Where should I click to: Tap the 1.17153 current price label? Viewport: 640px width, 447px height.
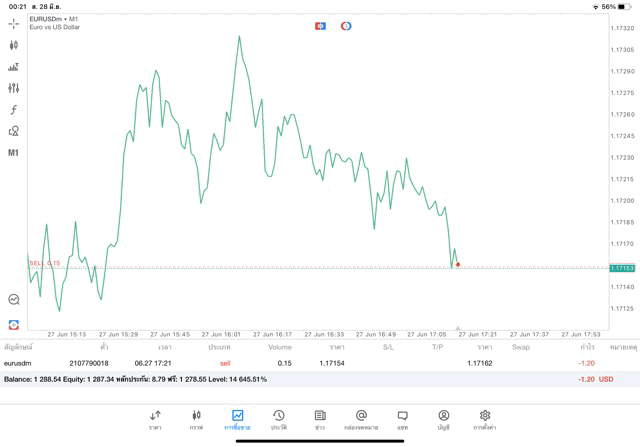(x=622, y=268)
